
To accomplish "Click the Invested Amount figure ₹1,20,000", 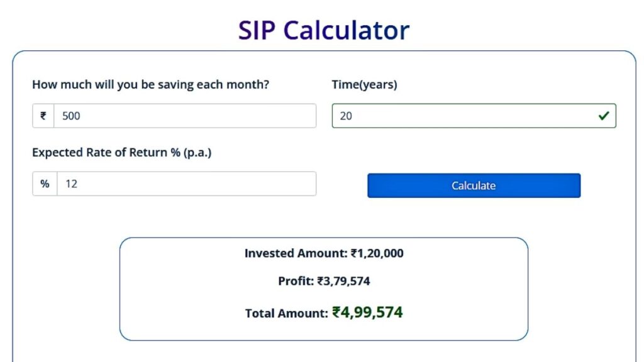I will [379, 253].
